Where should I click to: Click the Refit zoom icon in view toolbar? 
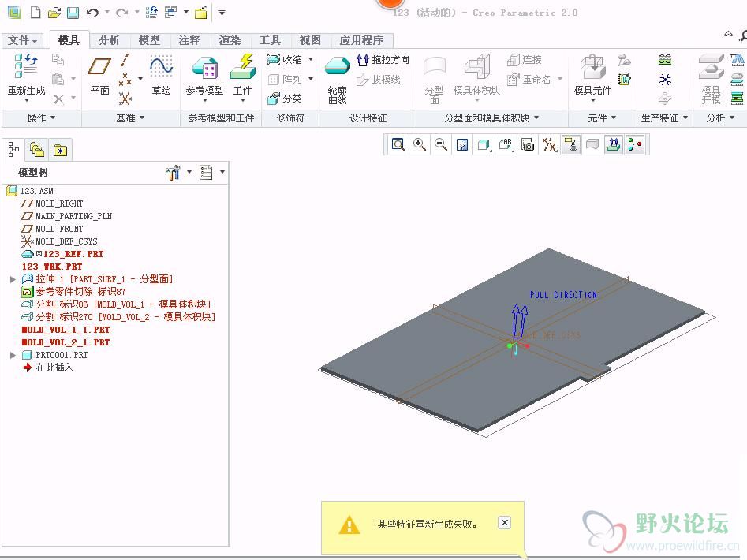(398, 144)
